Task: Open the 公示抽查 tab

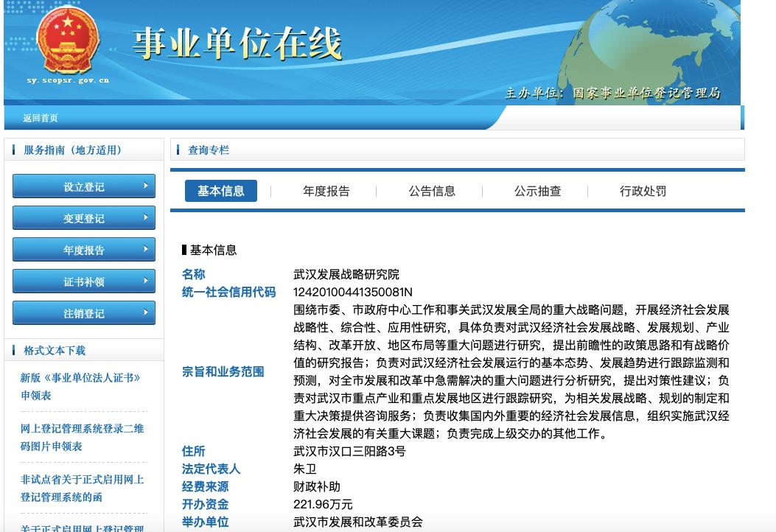Action: click(x=537, y=191)
